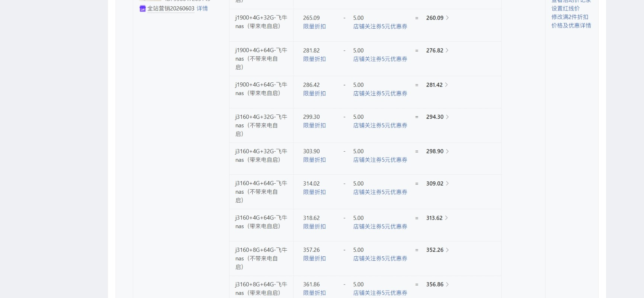644x298 pixels.
Task: Open chevron arrow next to 309.02
Action: 447,183
